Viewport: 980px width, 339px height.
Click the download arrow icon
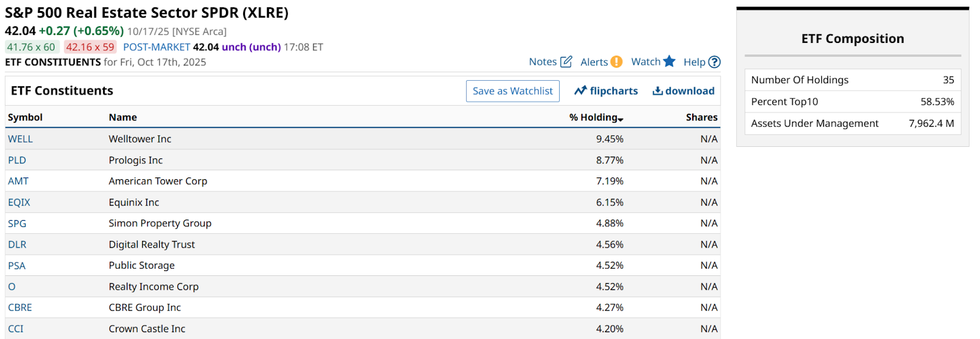[657, 91]
